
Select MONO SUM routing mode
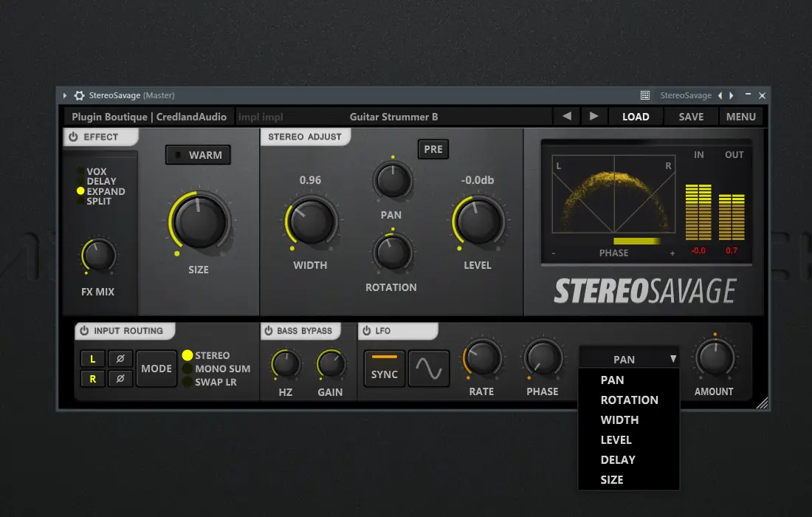[x=216, y=369]
